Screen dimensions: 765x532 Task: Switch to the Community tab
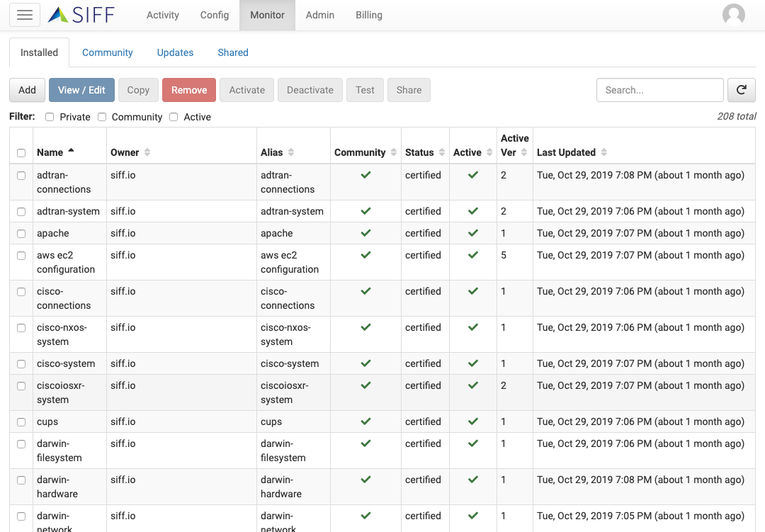pos(108,52)
